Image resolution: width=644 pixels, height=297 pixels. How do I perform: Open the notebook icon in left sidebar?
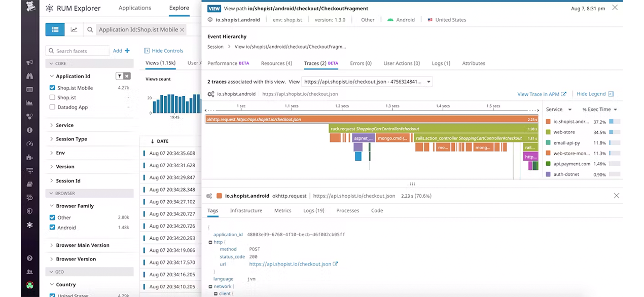pos(30,184)
